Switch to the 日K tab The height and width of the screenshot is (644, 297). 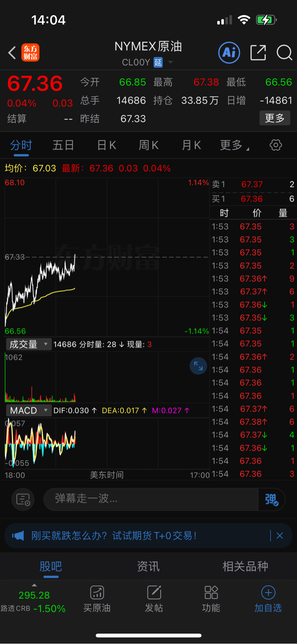pos(106,145)
